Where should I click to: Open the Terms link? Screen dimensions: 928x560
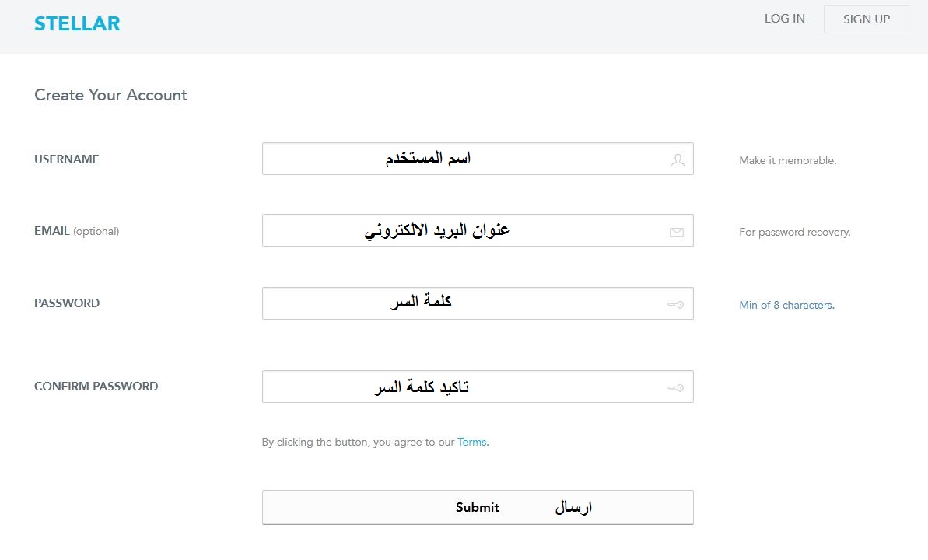click(471, 442)
